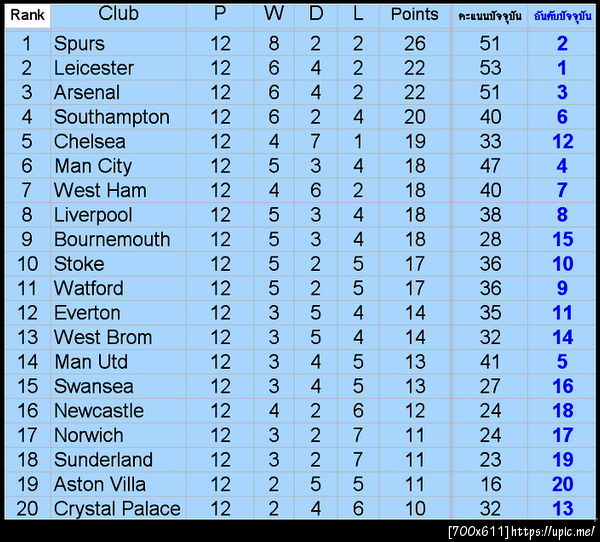600x542 pixels.
Task: Click the Bournemouth club name
Action: pos(111,239)
